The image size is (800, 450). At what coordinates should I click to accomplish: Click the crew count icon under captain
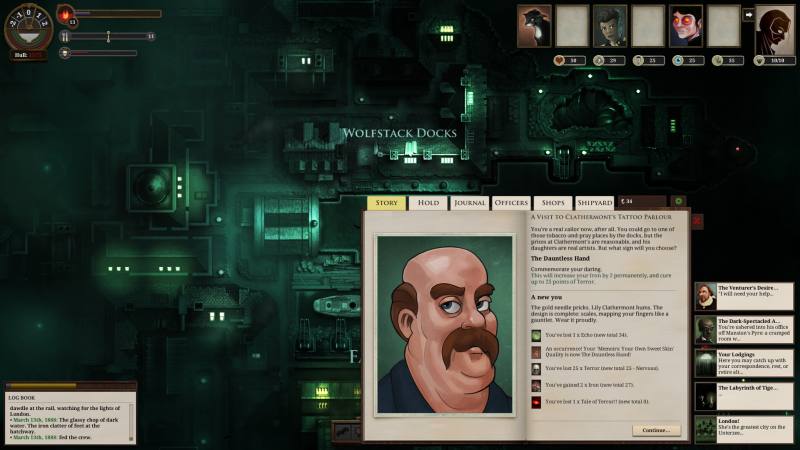point(760,60)
